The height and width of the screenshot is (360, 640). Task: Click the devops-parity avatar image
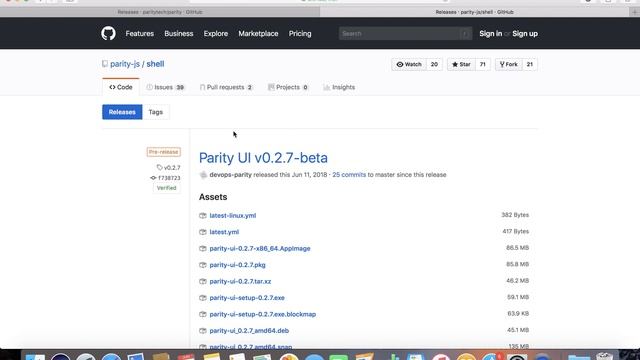(x=203, y=175)
